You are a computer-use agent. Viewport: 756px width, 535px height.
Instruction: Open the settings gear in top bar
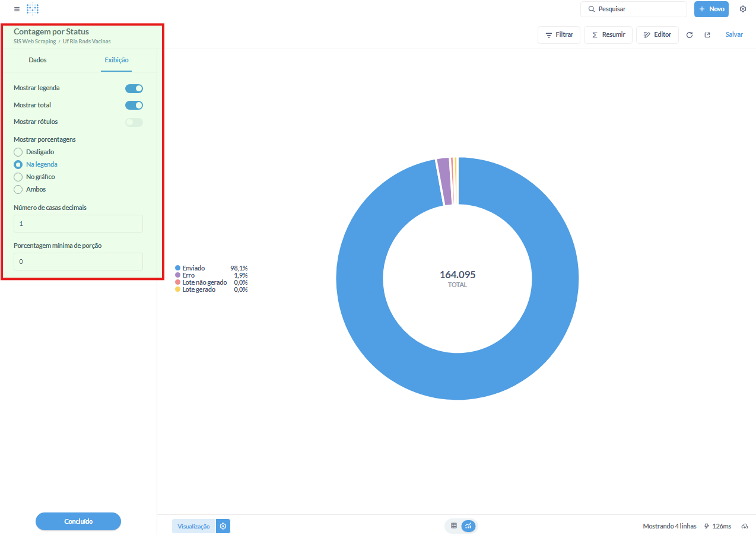743,9
